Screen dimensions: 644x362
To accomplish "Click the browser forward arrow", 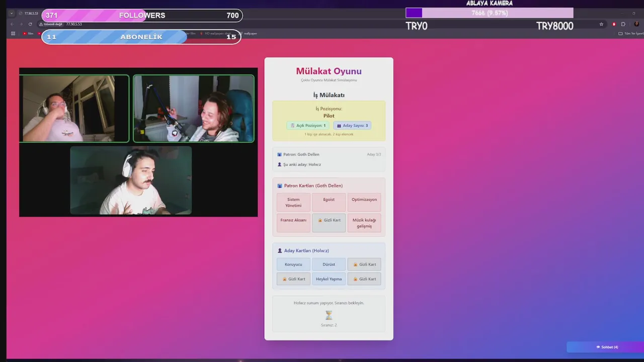I will 21,24.
